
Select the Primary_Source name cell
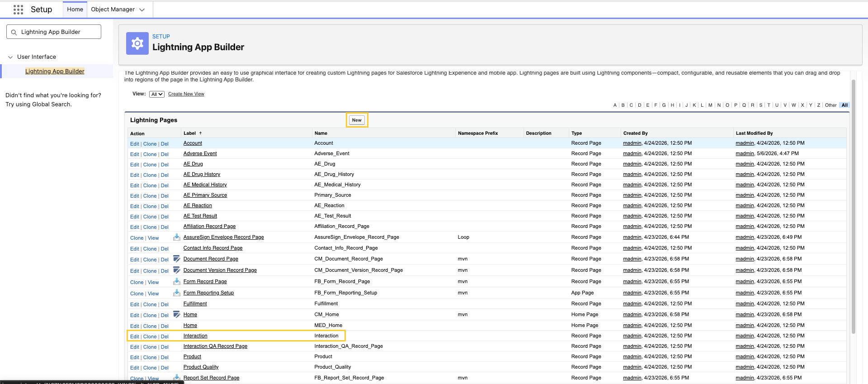point(333,195)
